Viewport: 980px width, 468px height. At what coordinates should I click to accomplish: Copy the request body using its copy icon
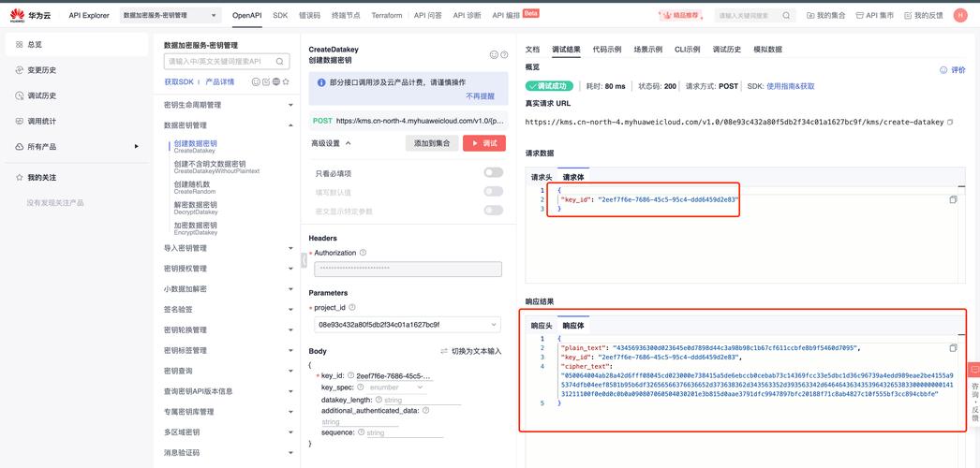click(953, 199)
